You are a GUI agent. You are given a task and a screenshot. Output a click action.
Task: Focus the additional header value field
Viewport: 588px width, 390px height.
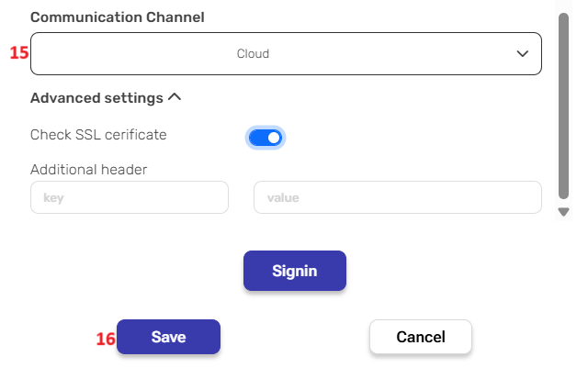[397, 197]
